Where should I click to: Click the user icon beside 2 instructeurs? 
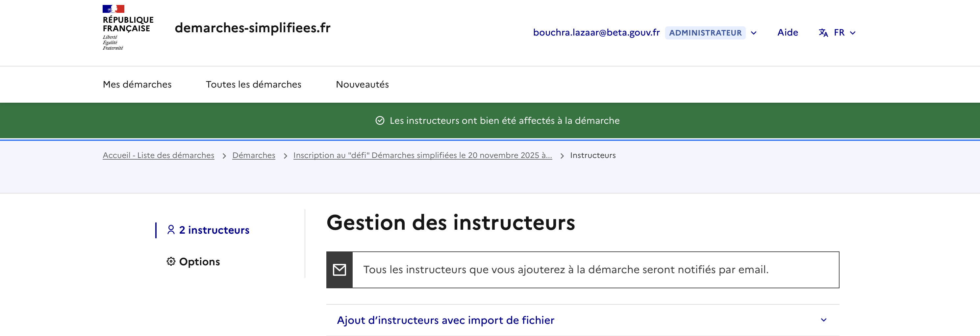tap(171, 230)
